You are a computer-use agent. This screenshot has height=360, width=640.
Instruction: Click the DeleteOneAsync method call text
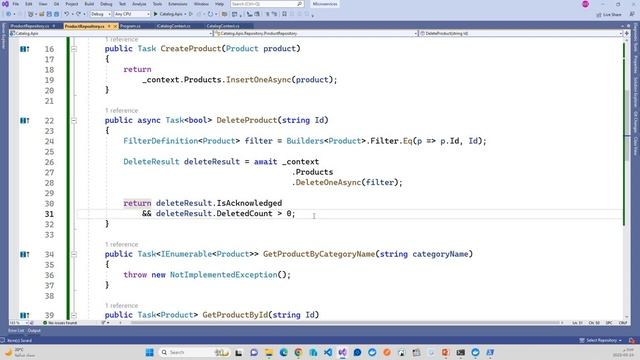328,182
